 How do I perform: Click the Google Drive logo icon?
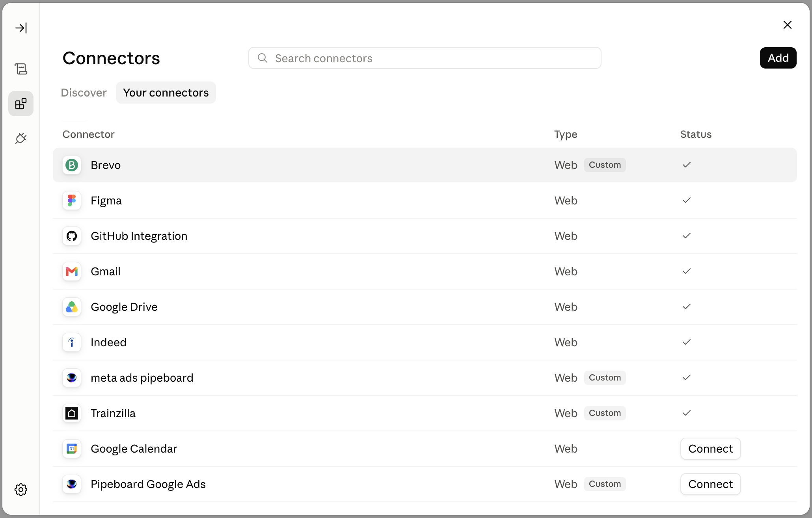pos(72,307)
